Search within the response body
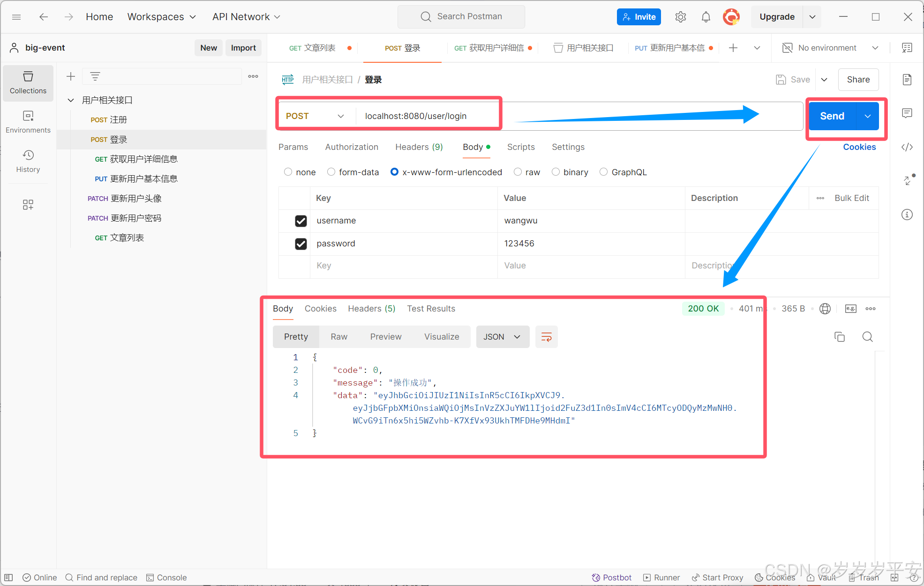 pos(868,337)
